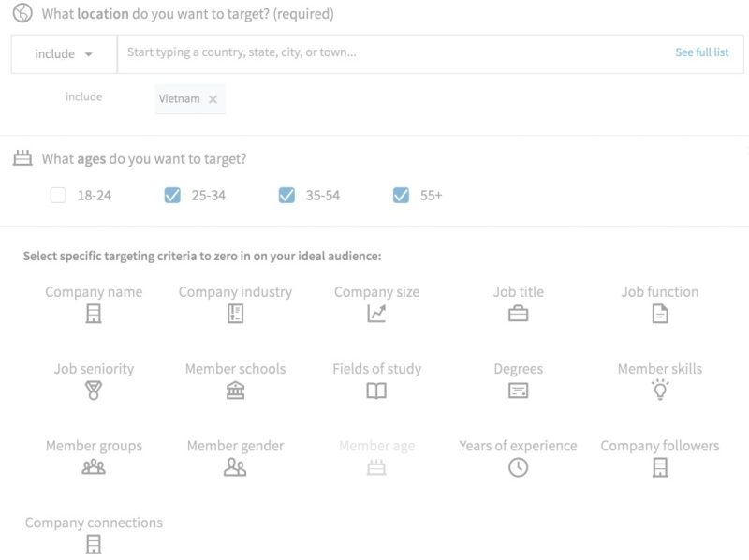
Task: Pick the Company size chart icon
Action: [376, 314]
